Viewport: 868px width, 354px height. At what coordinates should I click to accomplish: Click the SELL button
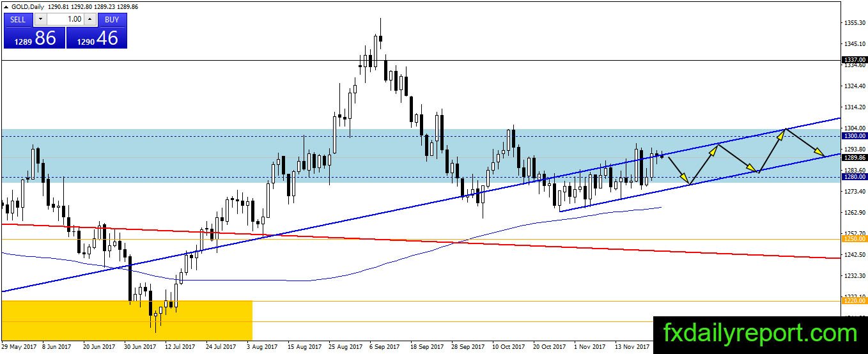point(18,19)
